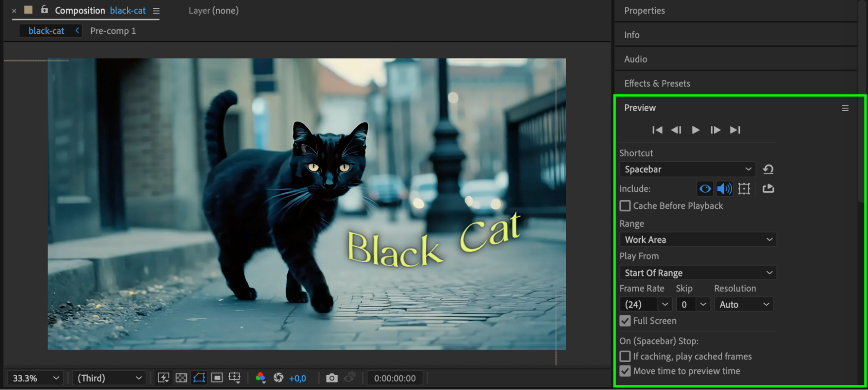Toggle include video eye icon

pyautogui.click(x=705, y=188)
